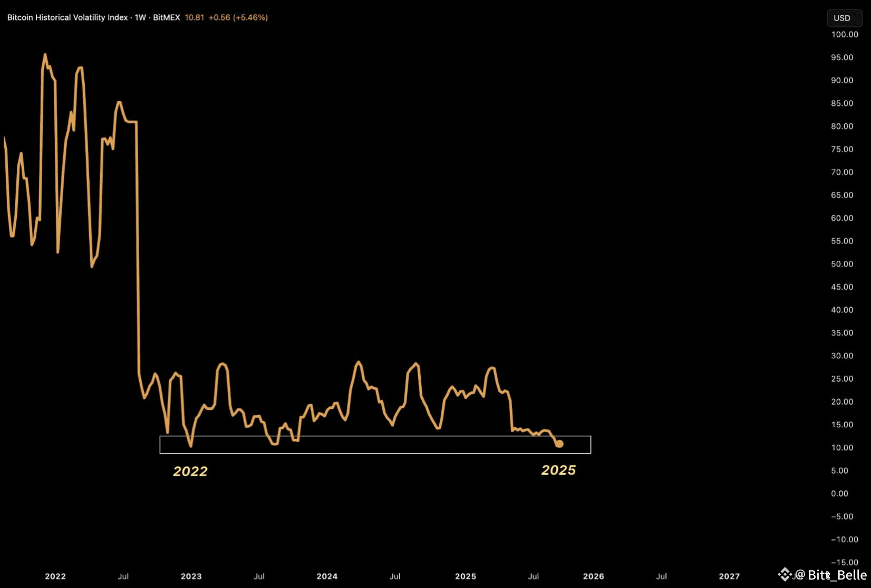Screen dimensions: 871x588
Task: Click the 30.00 price axis label
Action: point(842,356)
